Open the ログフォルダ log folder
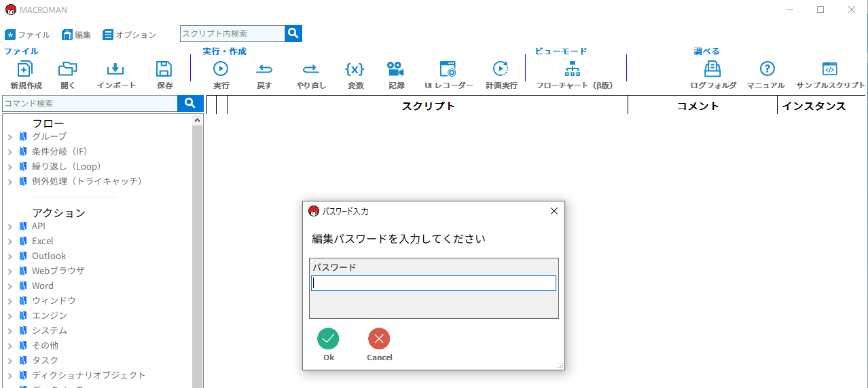The width and height of the screenshot is (868, 388). [712, 69]
